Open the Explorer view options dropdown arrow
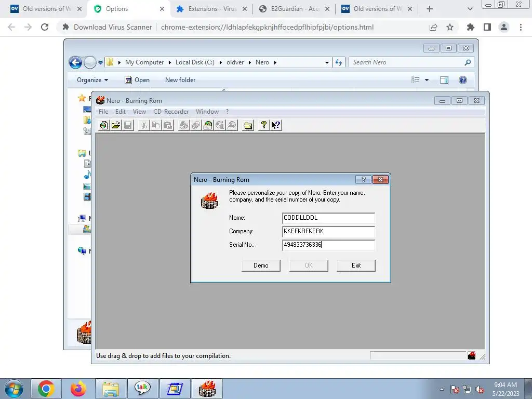Screen dimensions: 532x399 (x=427, y=79)
